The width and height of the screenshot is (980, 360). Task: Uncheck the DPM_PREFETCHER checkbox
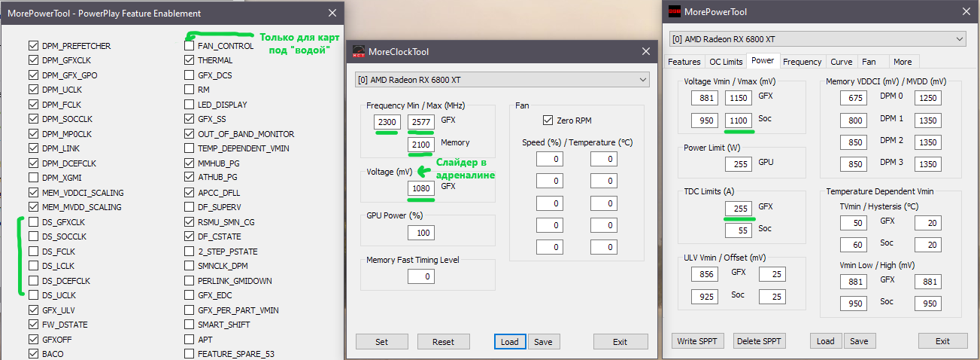32,46
